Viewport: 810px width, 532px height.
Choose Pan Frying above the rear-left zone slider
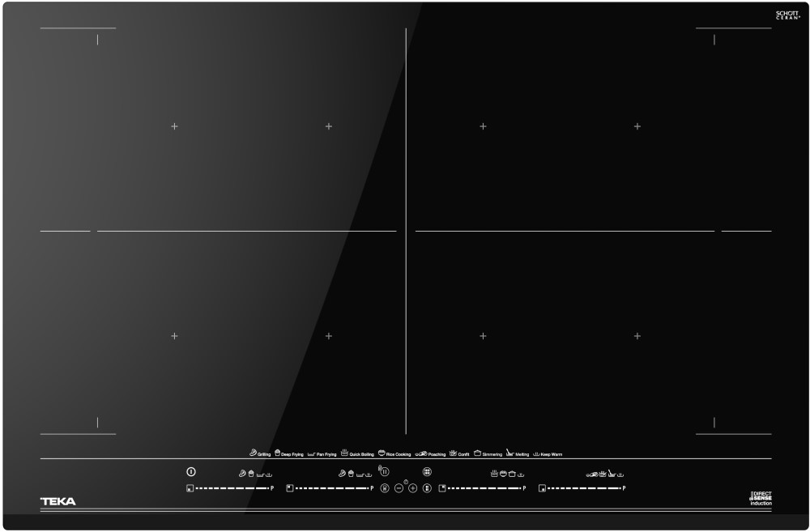click(x=360, y=475)
